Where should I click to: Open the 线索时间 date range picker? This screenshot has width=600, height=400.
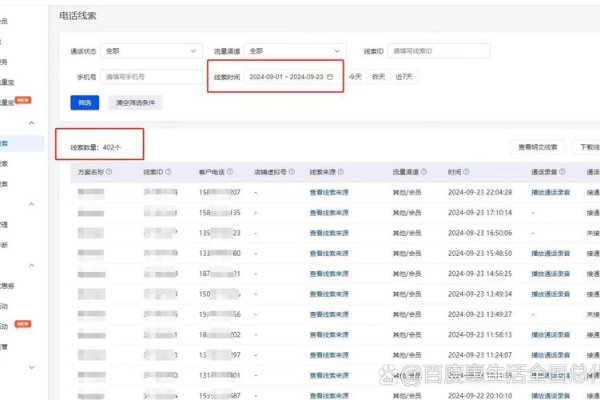click(292, 77)
